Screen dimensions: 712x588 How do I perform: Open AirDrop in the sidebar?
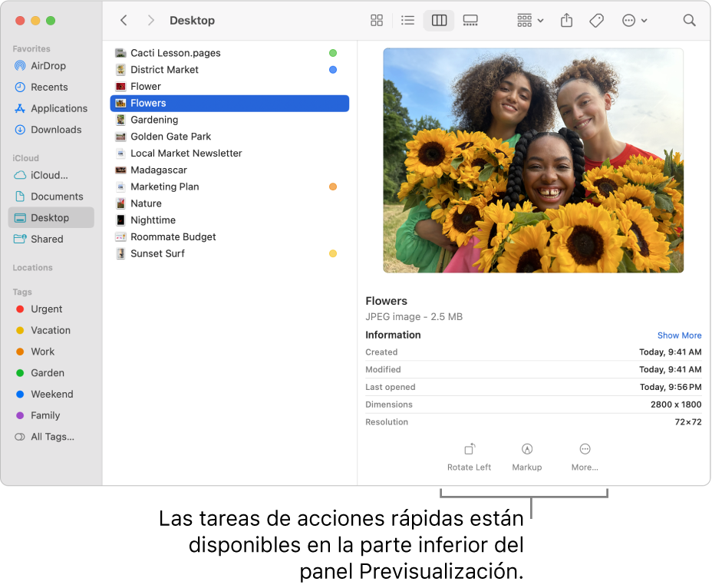click(48, 66)
